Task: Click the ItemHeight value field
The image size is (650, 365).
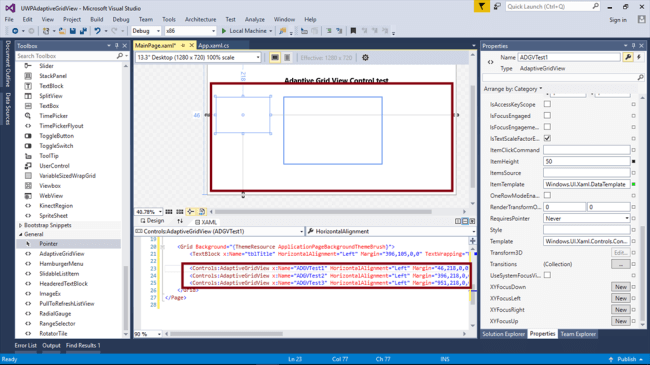Action: pos(587,161)
